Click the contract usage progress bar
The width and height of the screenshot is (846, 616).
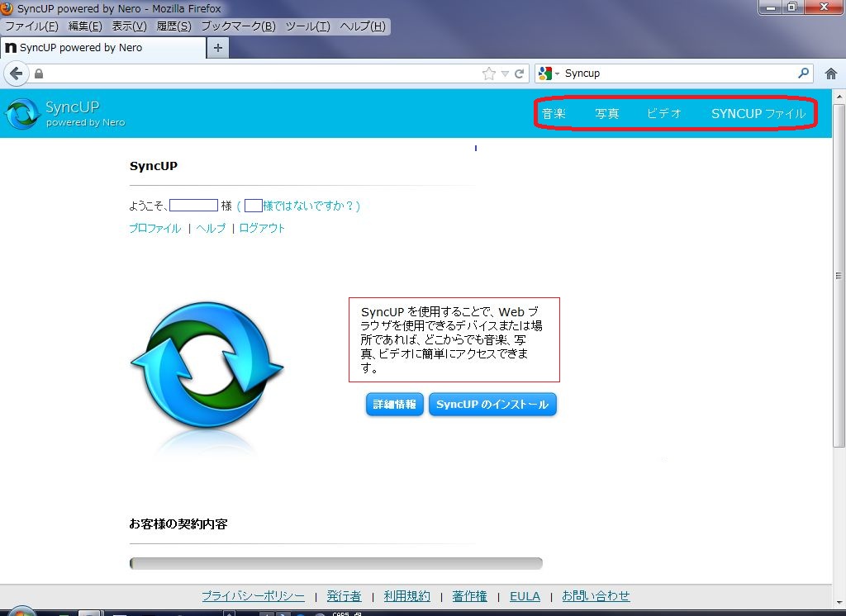pos(335,562)
